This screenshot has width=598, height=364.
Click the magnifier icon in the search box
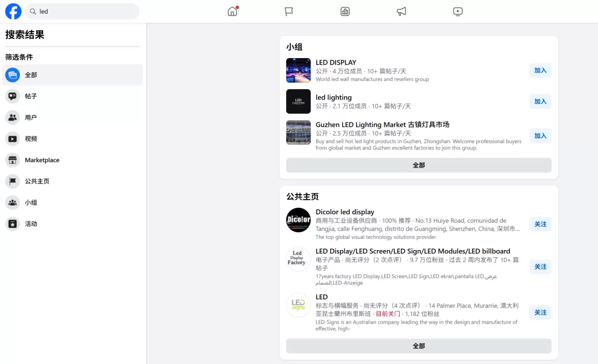33,12
